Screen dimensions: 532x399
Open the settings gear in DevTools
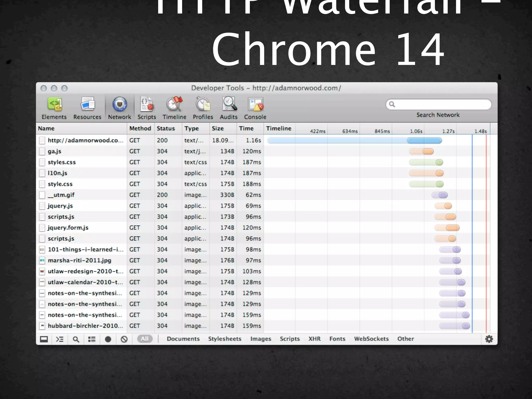tap(489, 339)
